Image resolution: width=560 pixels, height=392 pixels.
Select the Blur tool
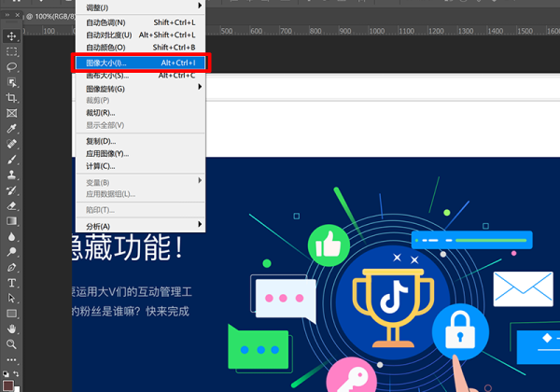(11, 236)
